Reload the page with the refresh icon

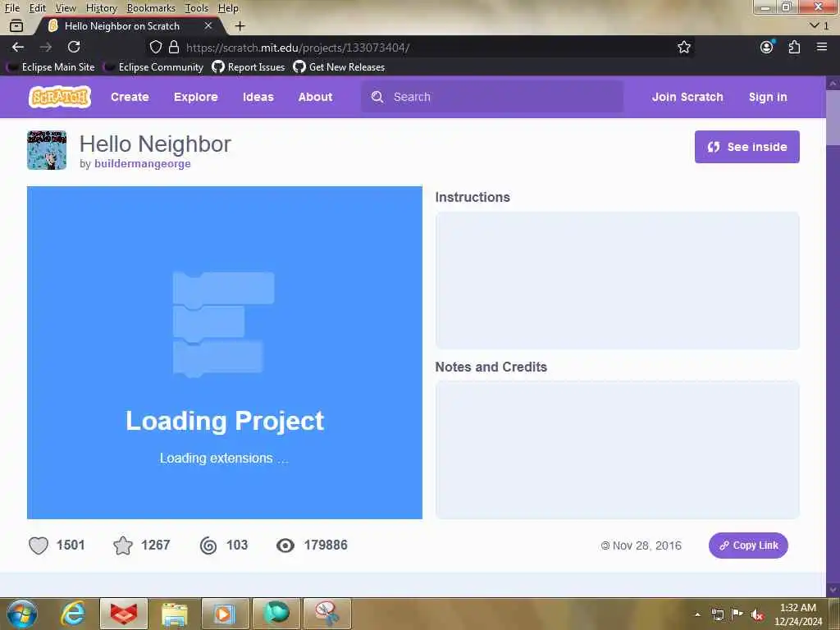pyautogui.click(x=74, y=47)
